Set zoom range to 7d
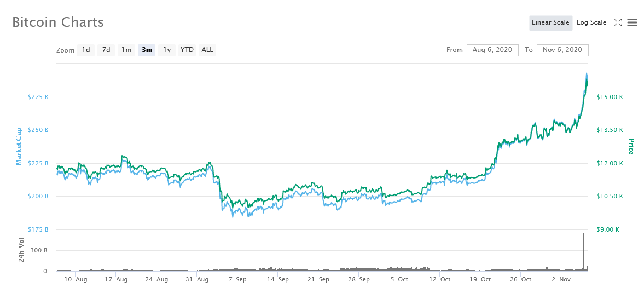 pyautogui.click(x=106, y=50)
